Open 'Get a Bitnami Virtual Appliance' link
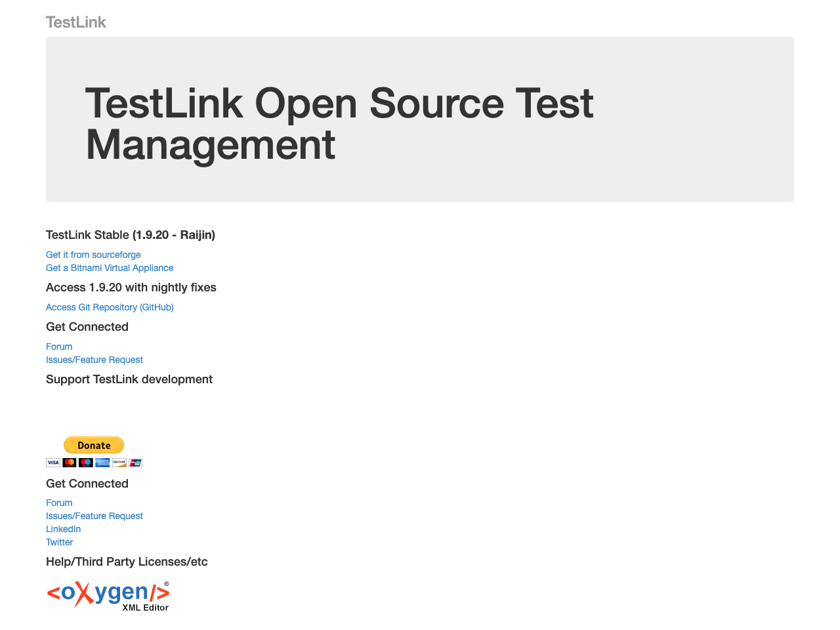The width and height of the screenshot is (840, 630). [x=110, y=268]
